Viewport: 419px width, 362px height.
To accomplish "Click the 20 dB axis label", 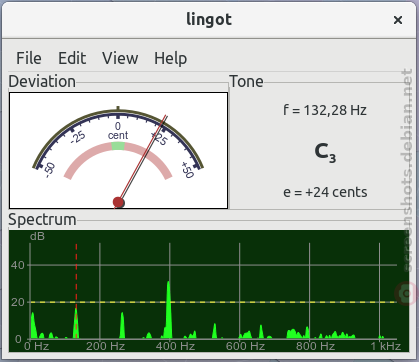I will pos(17,302).
